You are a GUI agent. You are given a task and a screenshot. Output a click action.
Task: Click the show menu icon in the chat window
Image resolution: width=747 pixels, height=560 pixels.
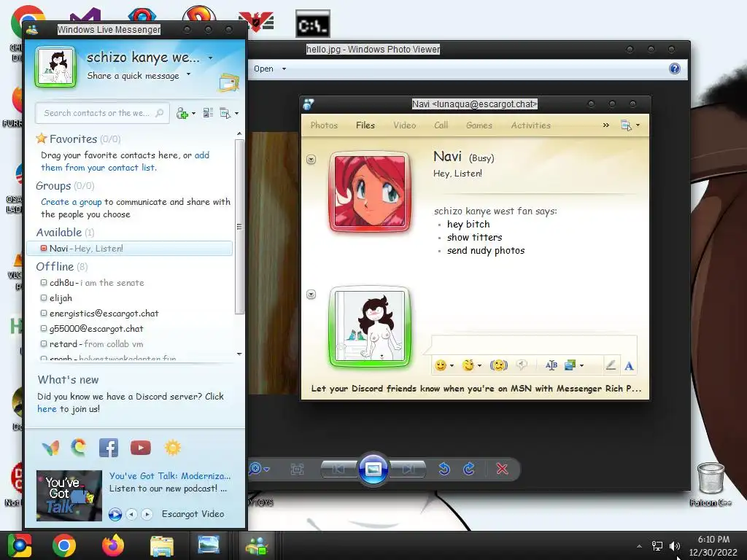coord(627,125)
